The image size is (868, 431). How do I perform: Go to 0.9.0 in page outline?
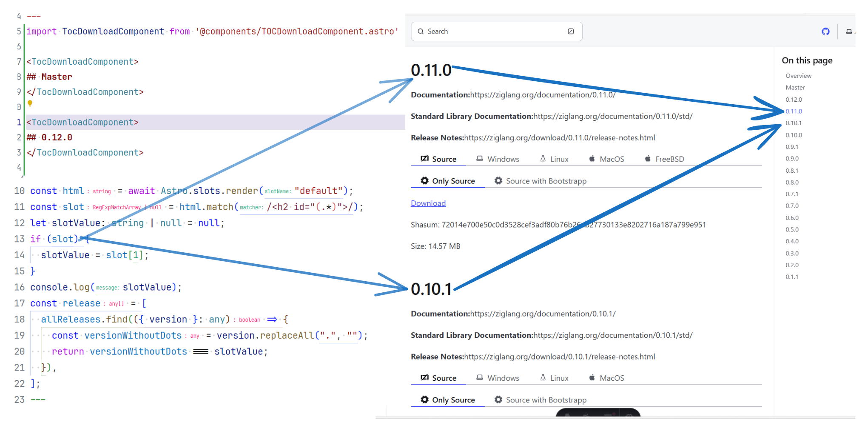[x=792, y=159]
